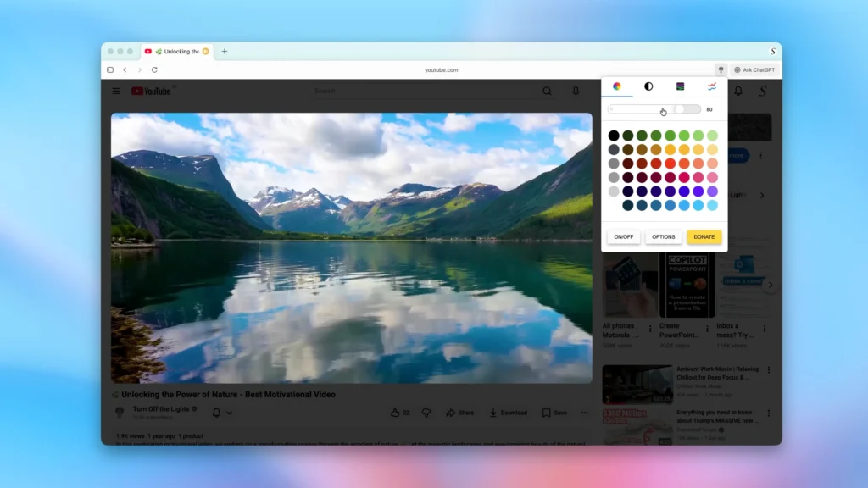
Task: Click the Turn Off the Lights lamp icon
Action: coord(721,69)
